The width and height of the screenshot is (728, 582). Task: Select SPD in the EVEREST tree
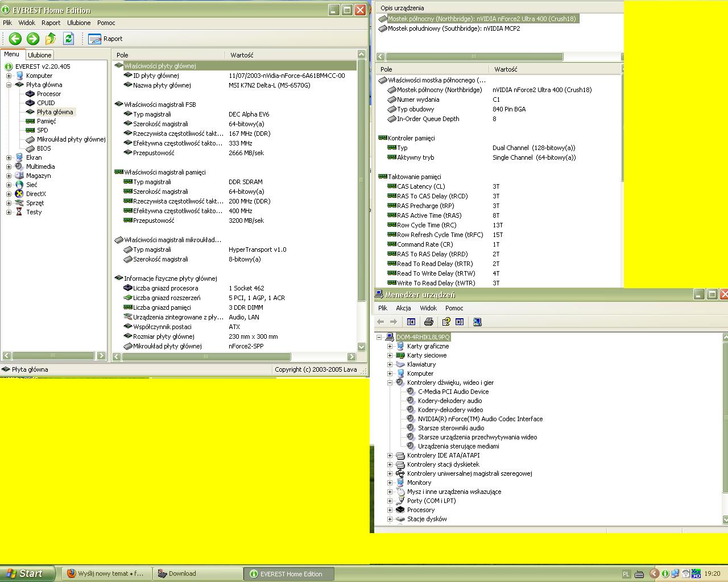[x=42, y=130]
